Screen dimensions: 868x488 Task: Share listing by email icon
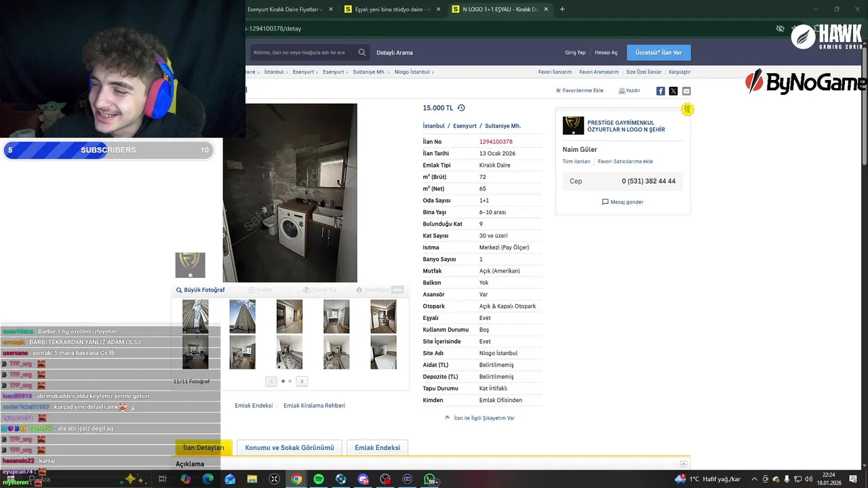(686, 91)
